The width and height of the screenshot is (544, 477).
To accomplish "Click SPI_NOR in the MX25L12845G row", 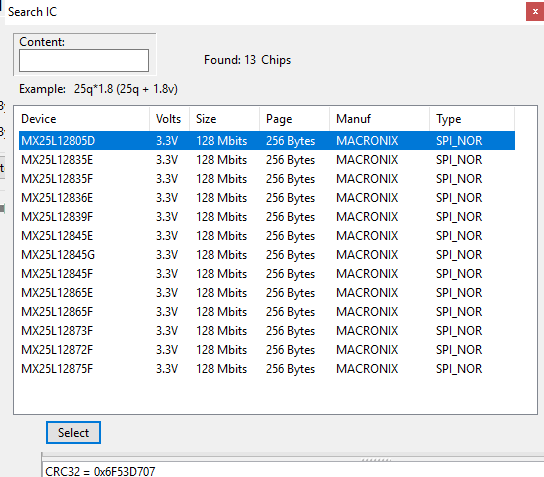I will click(x=459, y=255).
